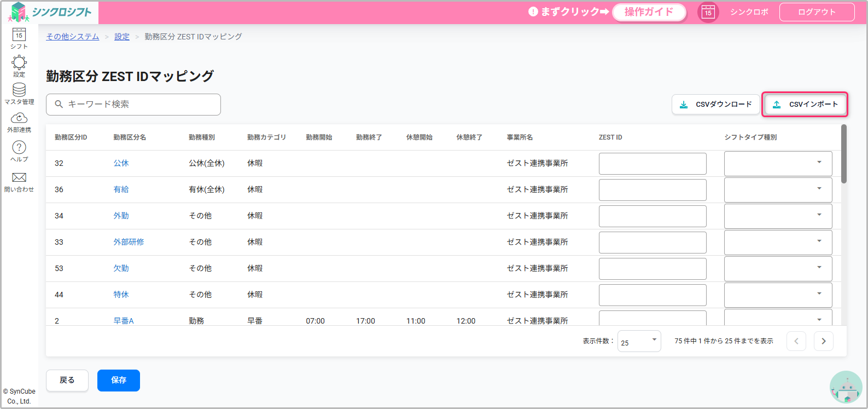
Task: Expand シフトタイプ種別 dropdown for 外部研修 row
Action: coord(778,242)
